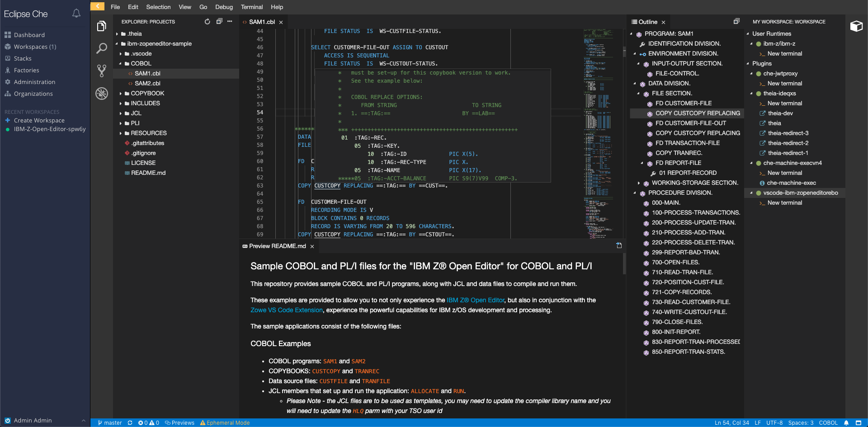
Task: Open the Help menu
Action: [277, 7]
